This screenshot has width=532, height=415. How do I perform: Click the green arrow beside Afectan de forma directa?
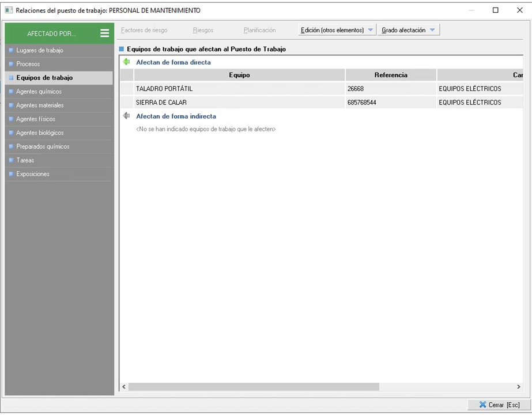pyautogui.click(x=127, y=62)
